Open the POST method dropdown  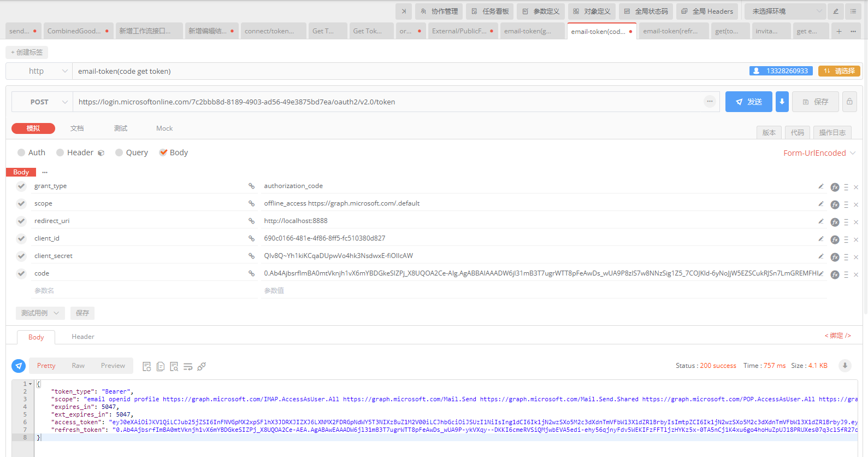(x=43, y=102)
